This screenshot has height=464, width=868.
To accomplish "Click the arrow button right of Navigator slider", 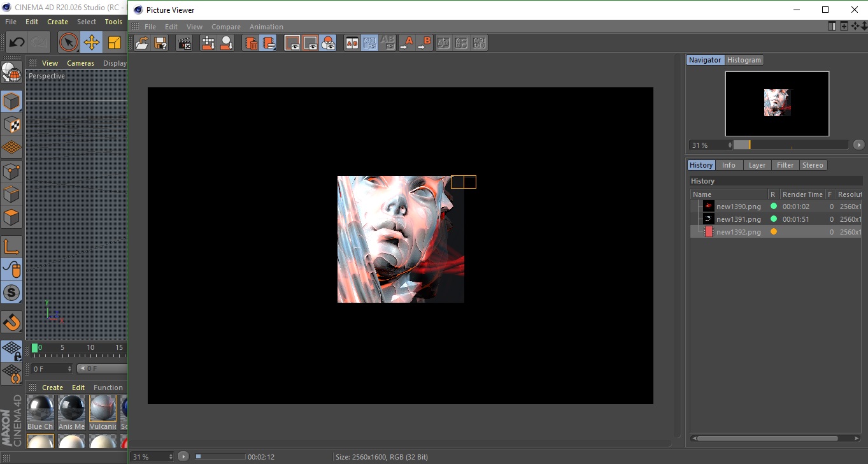I will [858, 145].
